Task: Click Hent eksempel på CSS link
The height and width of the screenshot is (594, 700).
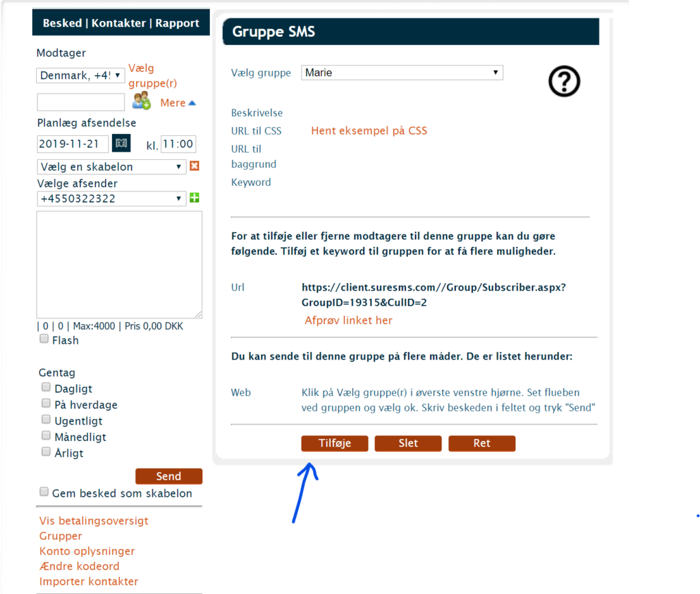Action: 369,131
